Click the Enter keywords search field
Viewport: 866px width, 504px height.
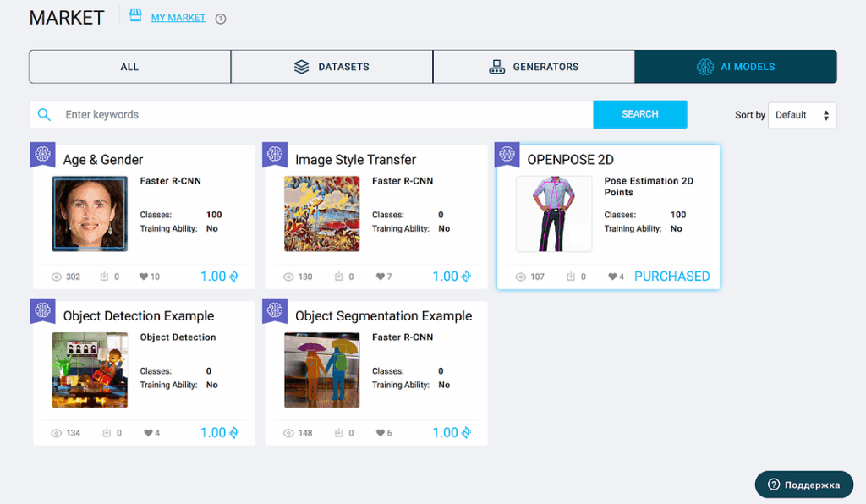click(x=326, y=115)
